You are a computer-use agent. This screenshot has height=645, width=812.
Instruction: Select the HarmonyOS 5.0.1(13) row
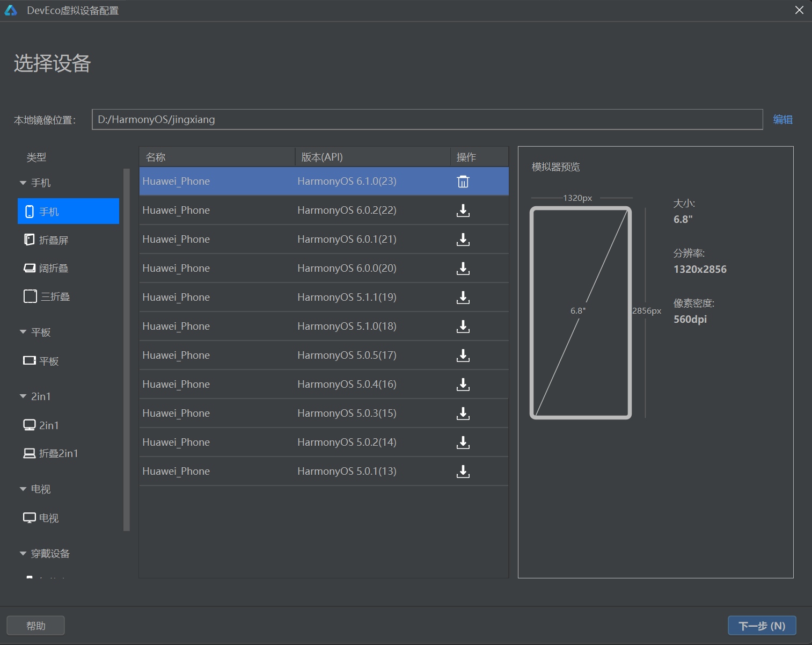pos(324,472)
